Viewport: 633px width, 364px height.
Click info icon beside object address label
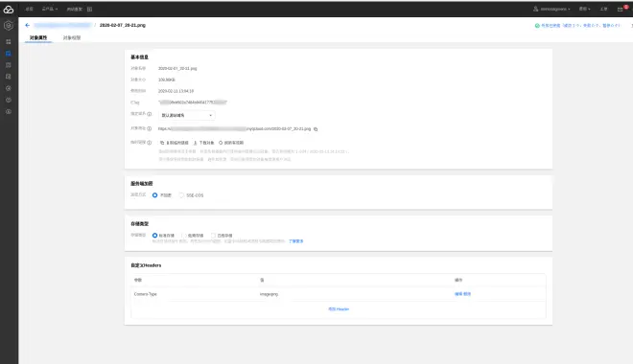[150, 128]
